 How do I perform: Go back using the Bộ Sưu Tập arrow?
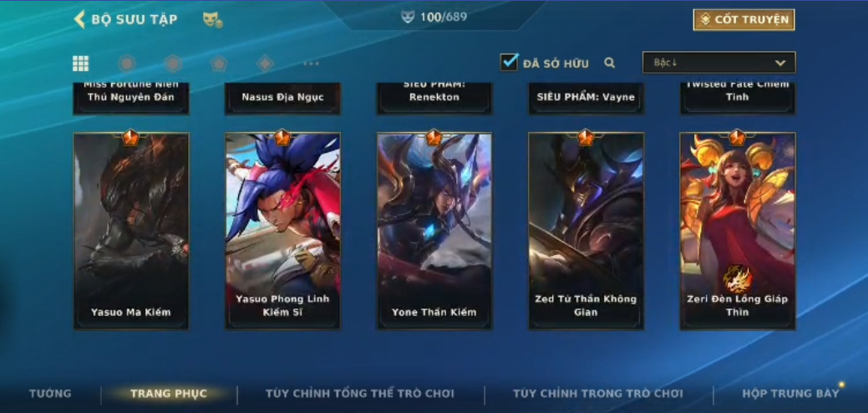tap(79, 19)
